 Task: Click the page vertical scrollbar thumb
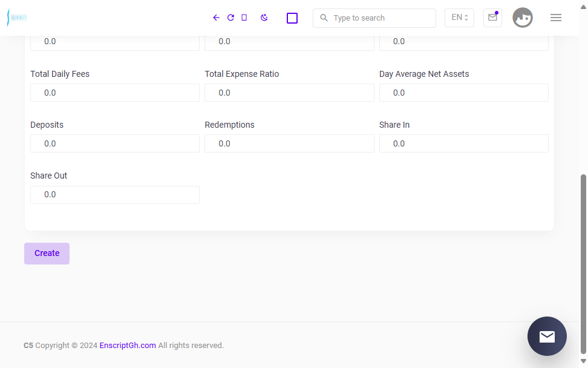click(x=583, y=264)
